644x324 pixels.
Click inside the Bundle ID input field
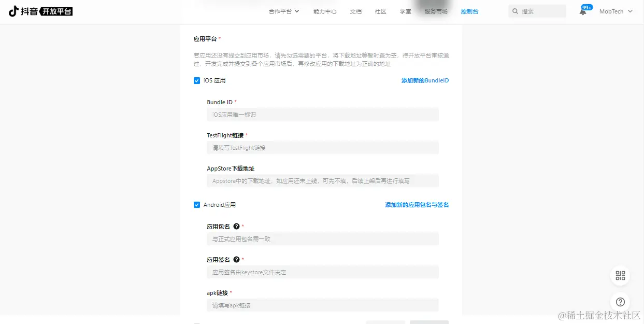click(322, 114)
